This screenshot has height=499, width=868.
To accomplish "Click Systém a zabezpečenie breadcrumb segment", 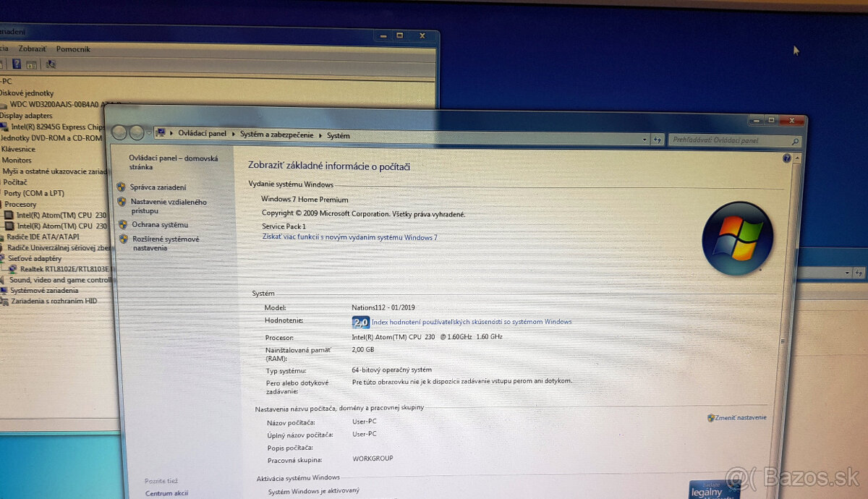I will point(277,135).
